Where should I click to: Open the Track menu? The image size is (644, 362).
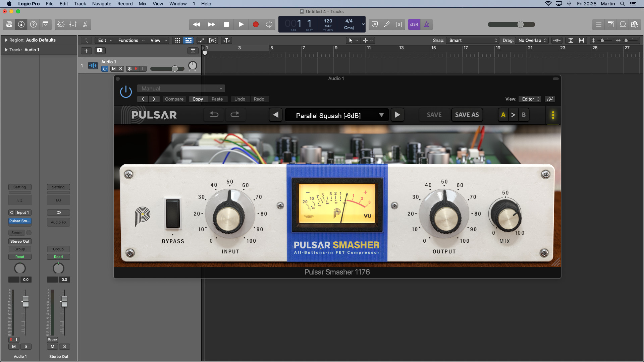click(x=80, y=4)
